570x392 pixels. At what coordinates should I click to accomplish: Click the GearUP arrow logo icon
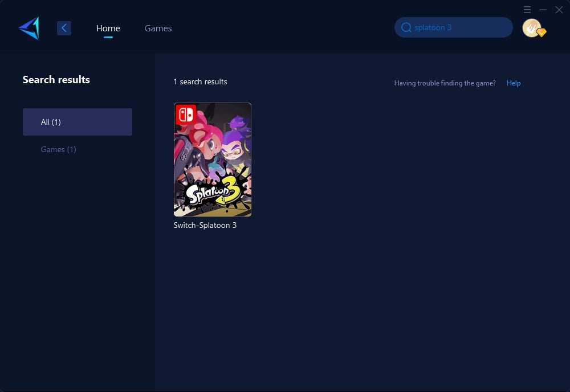(x=29, y=28)
